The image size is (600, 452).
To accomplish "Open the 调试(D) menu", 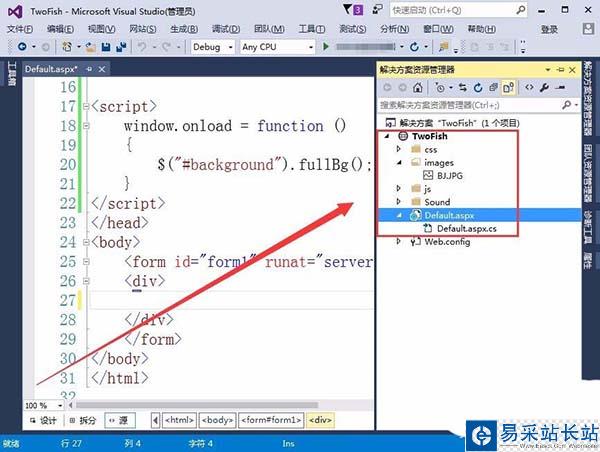I will [226, 29].
